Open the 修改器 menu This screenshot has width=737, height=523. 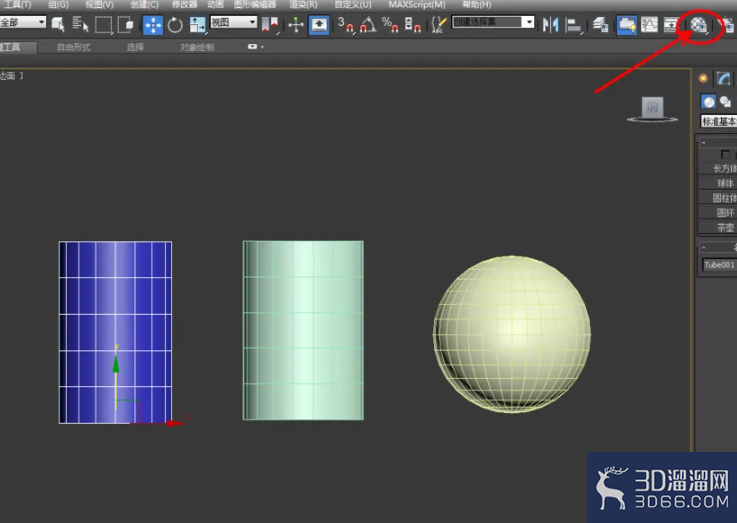click(x=184, y=5)
